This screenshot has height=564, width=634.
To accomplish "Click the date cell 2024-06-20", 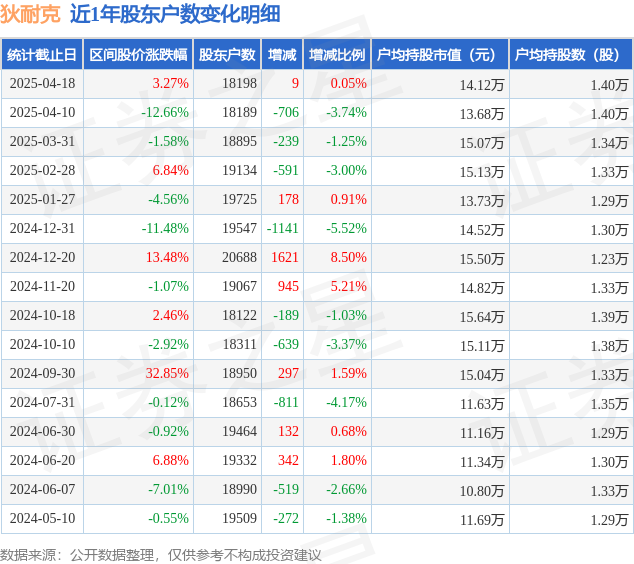I will pyautogui.click(x=42, y=460).
